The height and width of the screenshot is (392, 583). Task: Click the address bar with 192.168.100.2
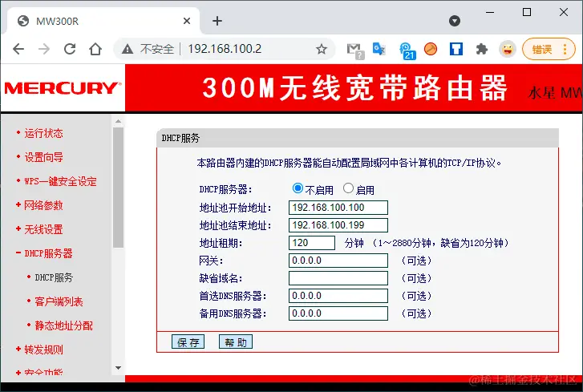click(x=225, y=49)
